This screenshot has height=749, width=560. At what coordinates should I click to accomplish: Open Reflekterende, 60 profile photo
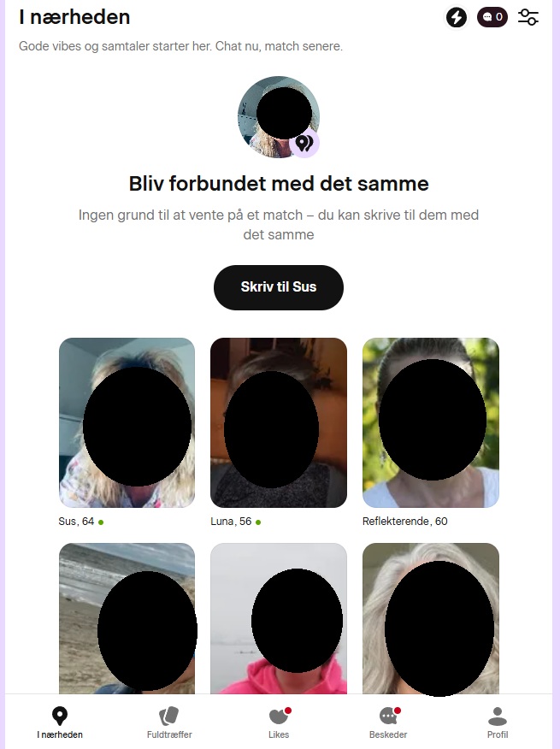point(431,422)
